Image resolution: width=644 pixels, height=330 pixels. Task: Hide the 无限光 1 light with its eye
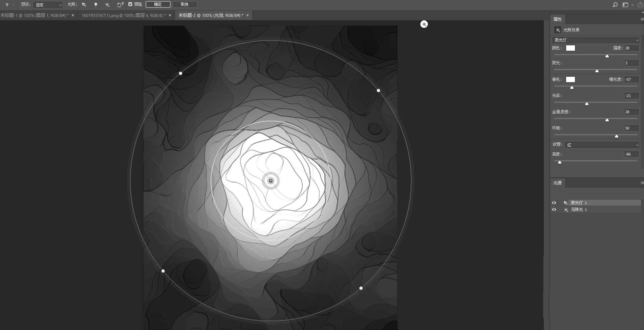(x=554, y=210)
